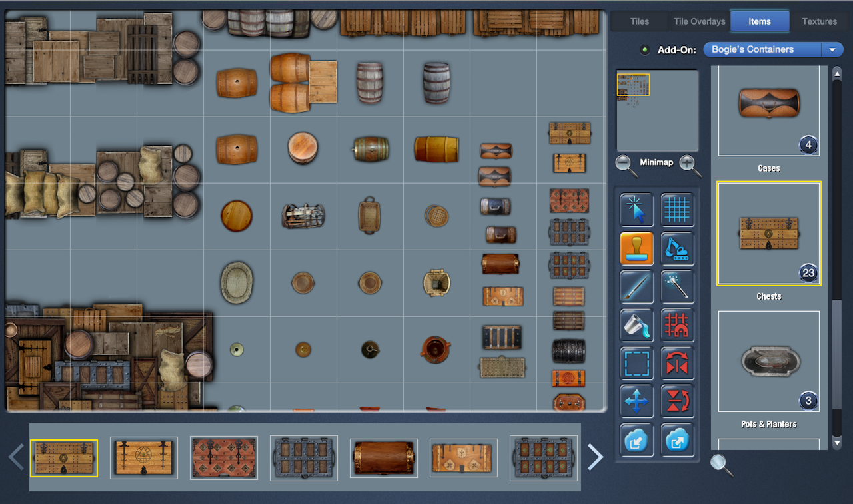853x504 pixels.
Task: Click the flip horizontal icon
Action: [677, 364]
